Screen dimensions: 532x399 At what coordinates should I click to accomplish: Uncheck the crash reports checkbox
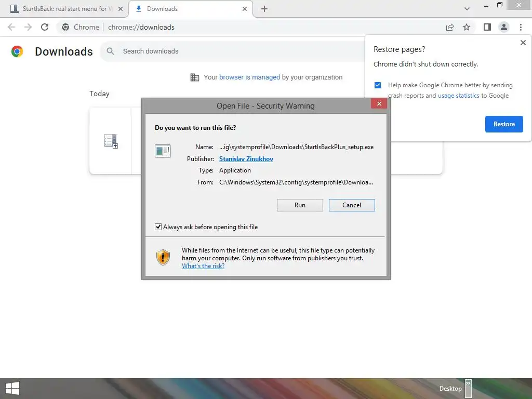coord(378,85)
